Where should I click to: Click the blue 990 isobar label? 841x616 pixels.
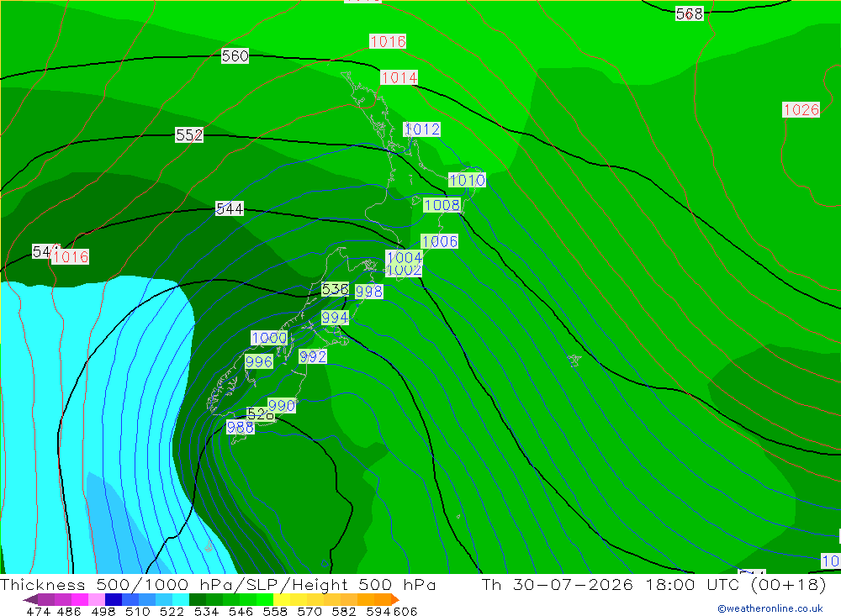click(x=282, y=405)
